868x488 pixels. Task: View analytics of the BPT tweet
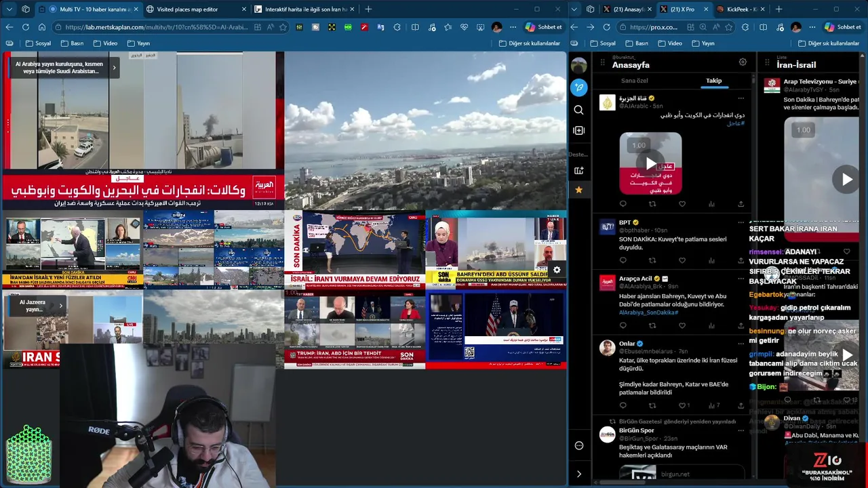point(711,260)
